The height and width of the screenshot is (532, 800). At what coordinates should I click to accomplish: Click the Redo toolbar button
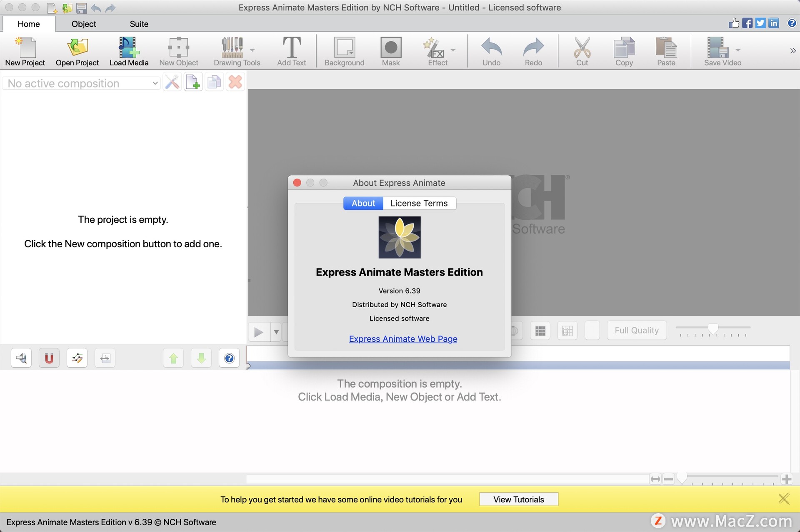[533, 51]
